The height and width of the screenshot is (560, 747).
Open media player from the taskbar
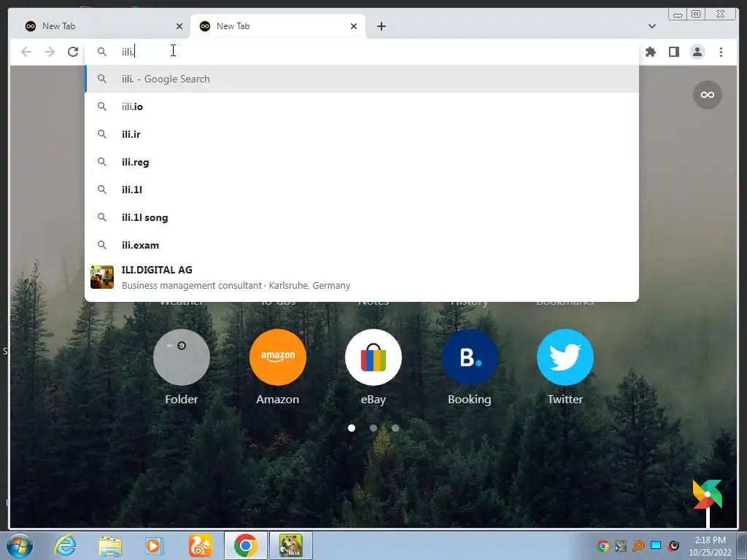(155, 545)
